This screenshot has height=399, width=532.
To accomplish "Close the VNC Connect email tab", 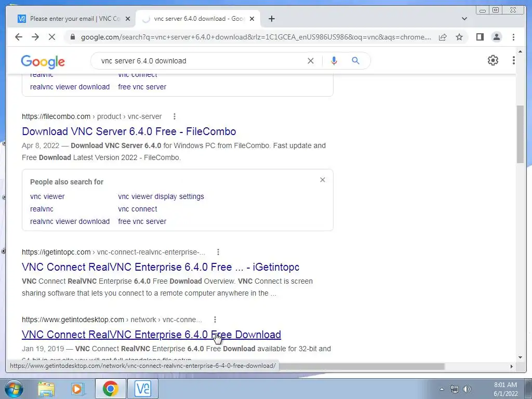I will (x=128, y=19).
